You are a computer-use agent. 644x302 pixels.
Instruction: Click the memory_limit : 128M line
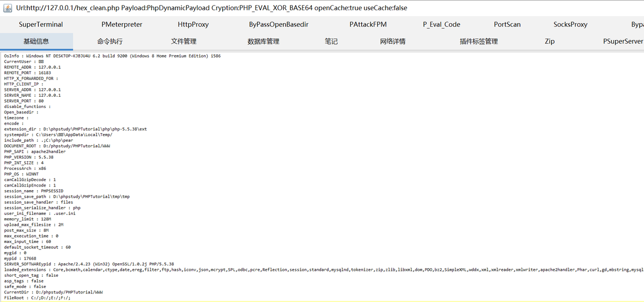(28, 219)
